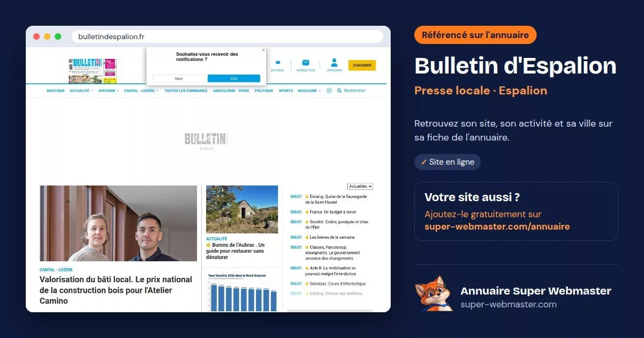The height and width of the screenshot is (338, 644).
Task: Click the Newsletters envelope icon
Action: point(306,63)
